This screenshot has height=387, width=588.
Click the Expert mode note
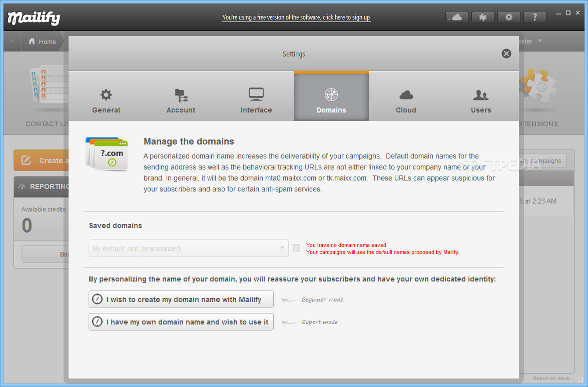click(320, 322)
